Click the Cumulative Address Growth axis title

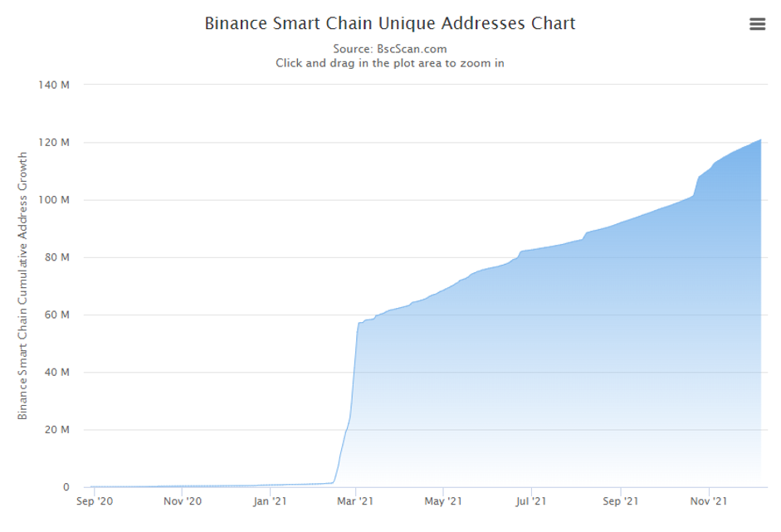pos(23,286)
